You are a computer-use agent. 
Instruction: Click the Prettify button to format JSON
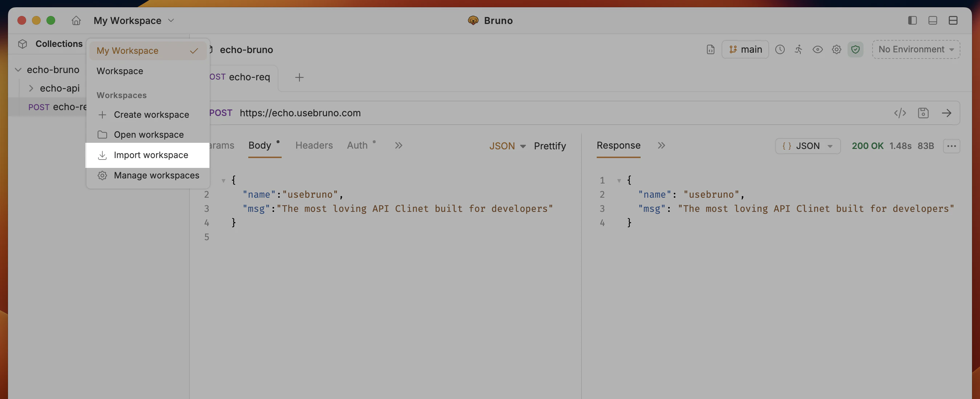[x=550, y=146]
